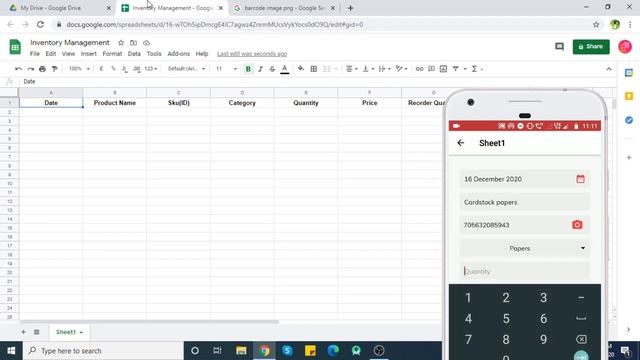The width and height of the screenshot is (640, 360).
Task: Switch to the My Drive browser tab
Action: click(60, 8)
